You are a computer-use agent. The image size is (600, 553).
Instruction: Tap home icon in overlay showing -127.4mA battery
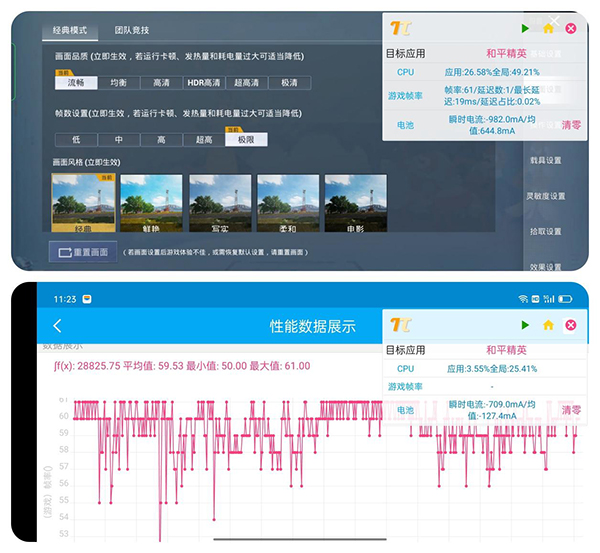point(548,325)
